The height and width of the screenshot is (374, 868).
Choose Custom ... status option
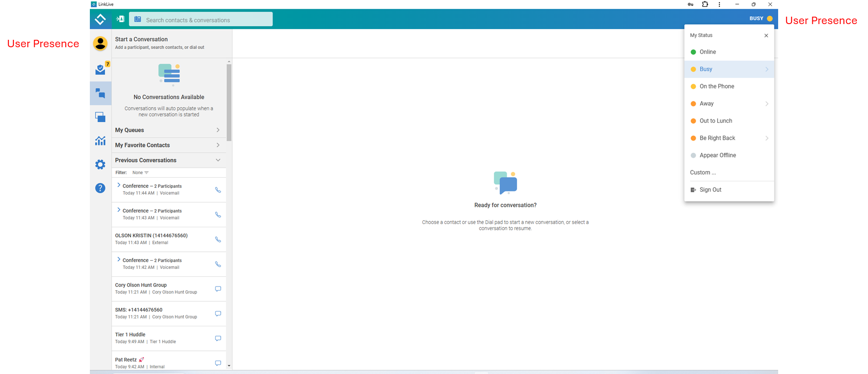tap(703, 173)
